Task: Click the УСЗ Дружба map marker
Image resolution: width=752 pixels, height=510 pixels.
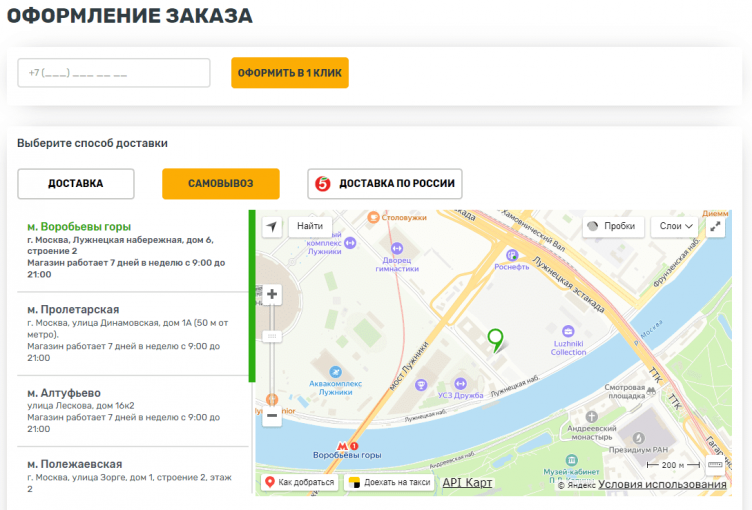Action: (460, 383)
